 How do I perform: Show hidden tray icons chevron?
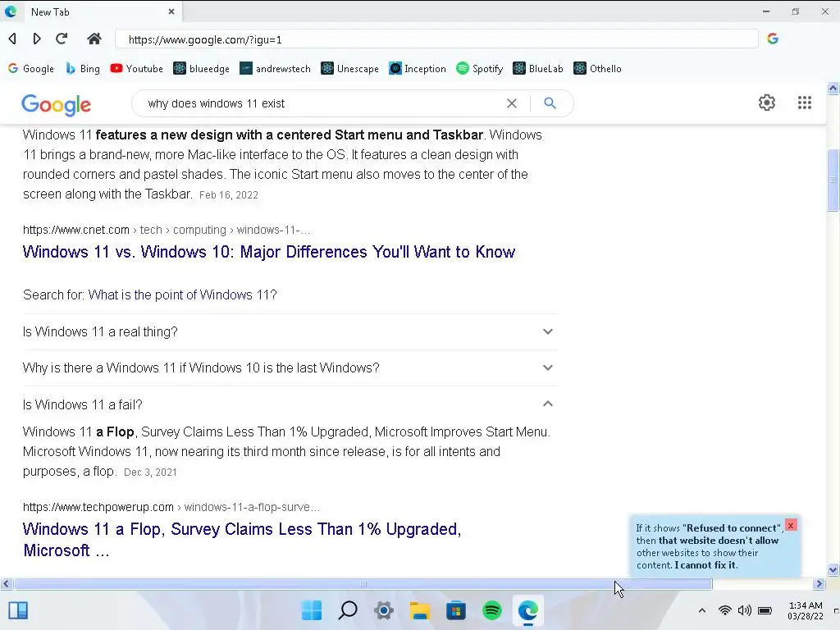tap(702, 610)
